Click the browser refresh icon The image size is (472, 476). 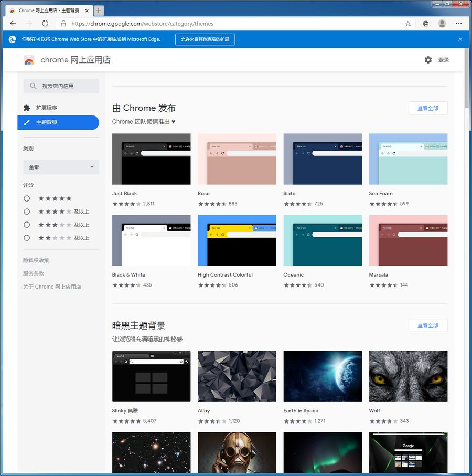click(45, 24)
